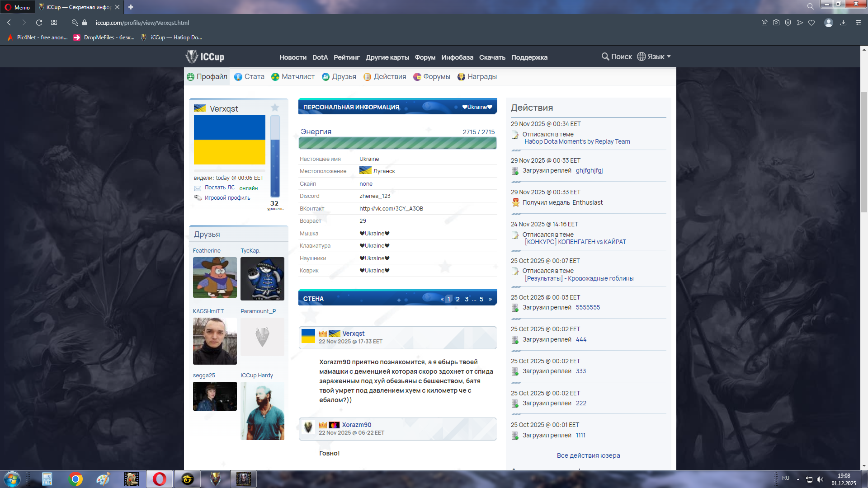Go to wall page 2
Viewport: 868px width, 488px height.
point(458,299)
